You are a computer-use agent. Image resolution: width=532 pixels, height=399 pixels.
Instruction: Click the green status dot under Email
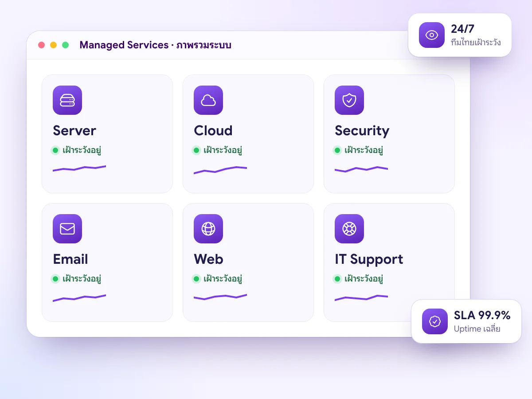tap(55, 279)
